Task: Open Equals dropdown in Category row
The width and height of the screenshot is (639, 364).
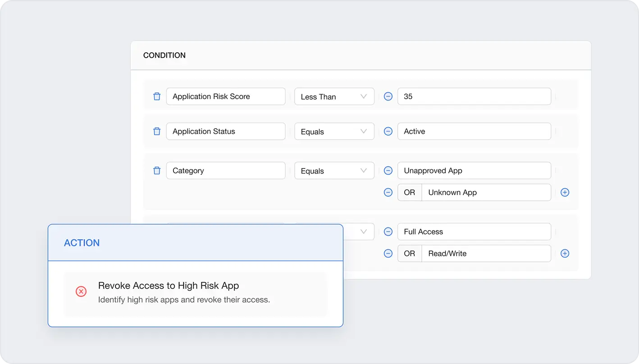Action: pyautogui.click(x=334, y=171)
